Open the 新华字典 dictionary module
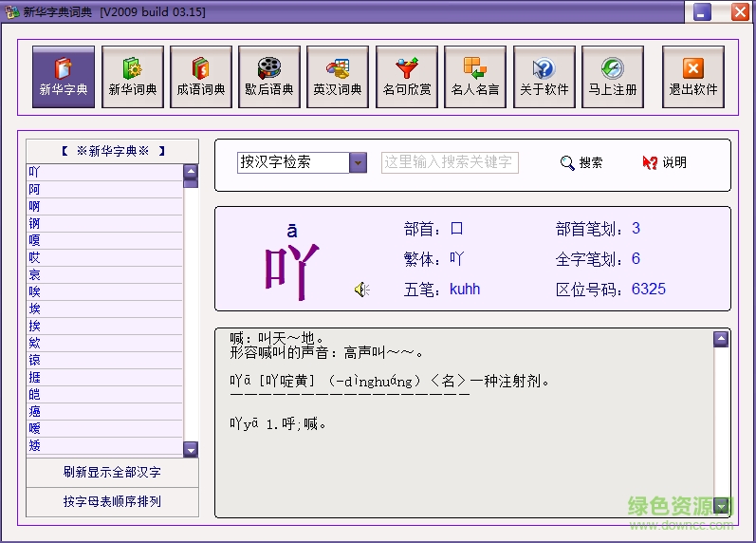The width and height of the screenshot is (756, 543). pos(64,77)
